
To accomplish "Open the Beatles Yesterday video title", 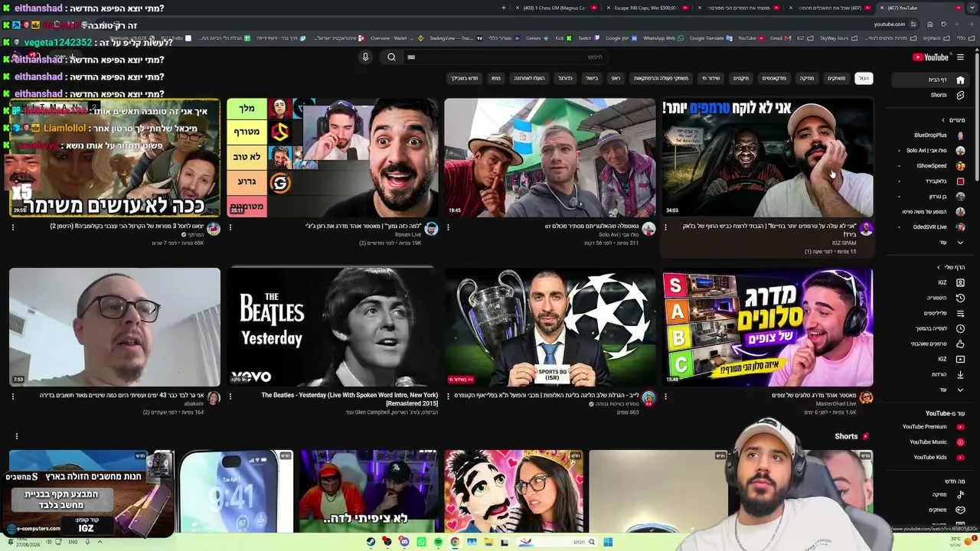I will 350,399.
